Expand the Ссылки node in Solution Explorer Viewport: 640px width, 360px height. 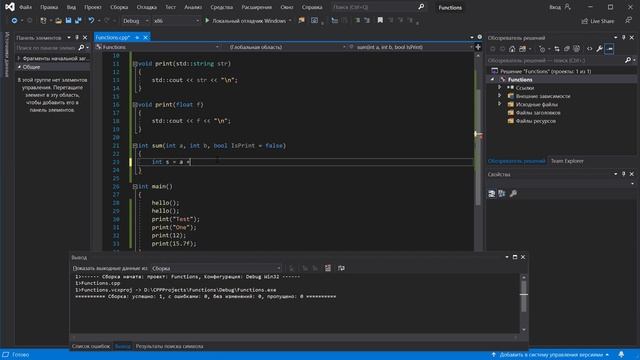coord(500,87)
